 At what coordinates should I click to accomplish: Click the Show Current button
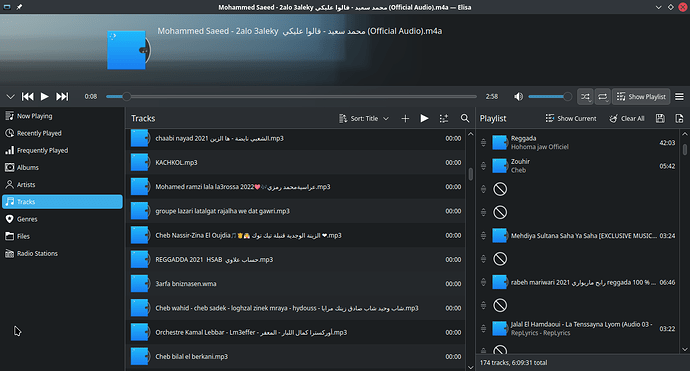(x=571, y=118)
